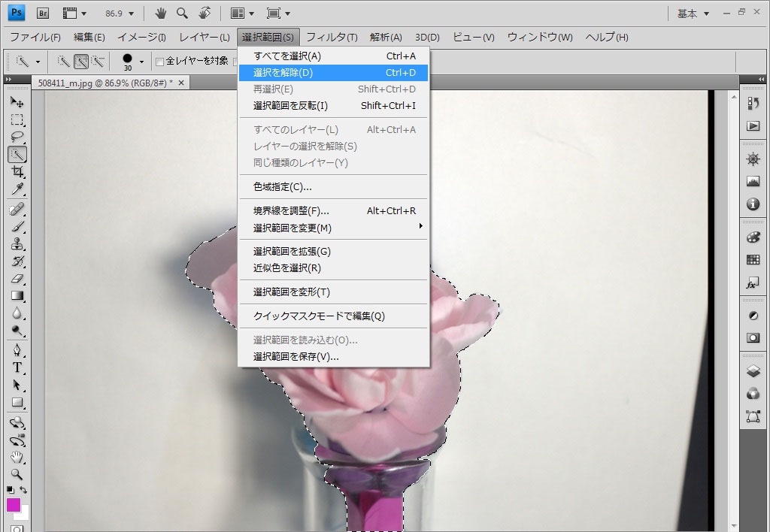The height and width of the screenshot is (532, 770).
Task: Open 色域指定(C)... dialog
Action: 333,186
